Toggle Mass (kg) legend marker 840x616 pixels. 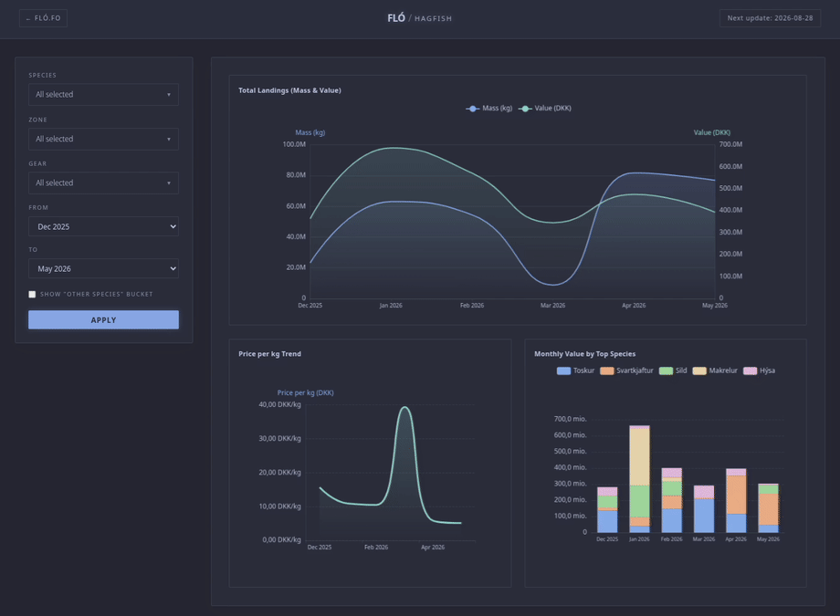click(473, 109)
